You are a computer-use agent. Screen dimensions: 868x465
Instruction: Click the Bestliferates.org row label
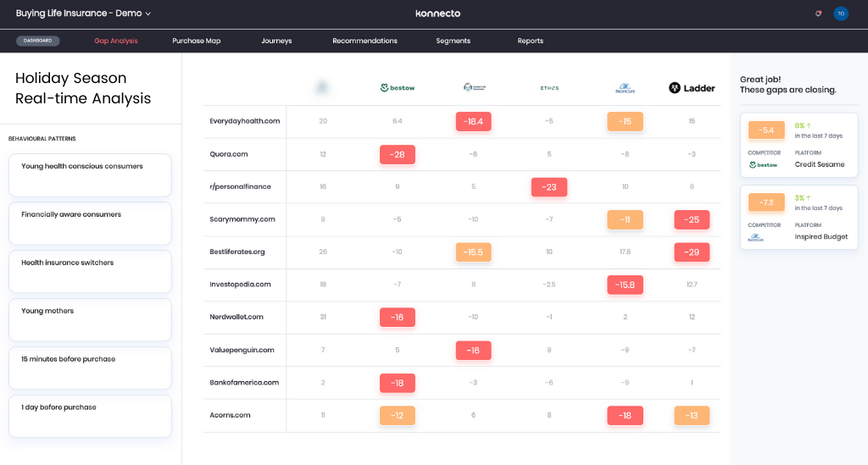click(237, 252)
